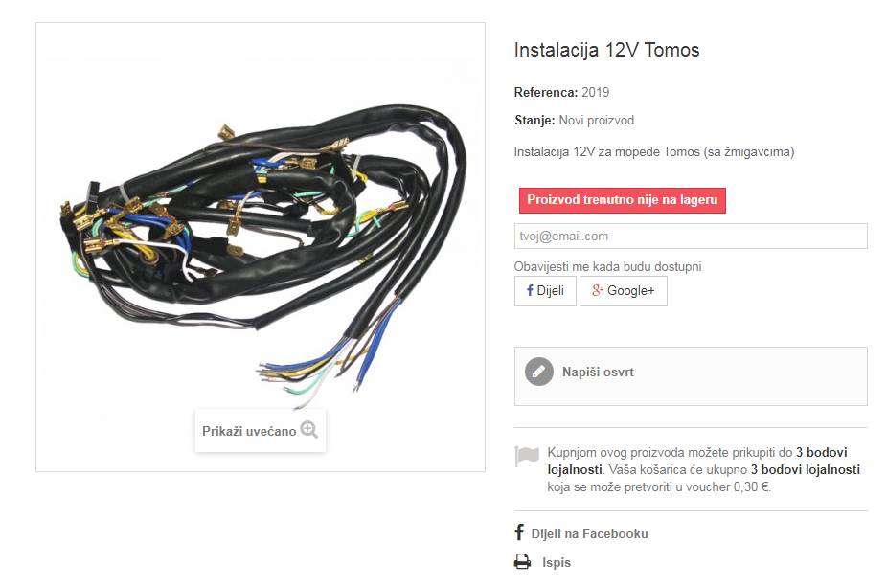Click the loyalty flag icon
887x588 pixels.
527,455
